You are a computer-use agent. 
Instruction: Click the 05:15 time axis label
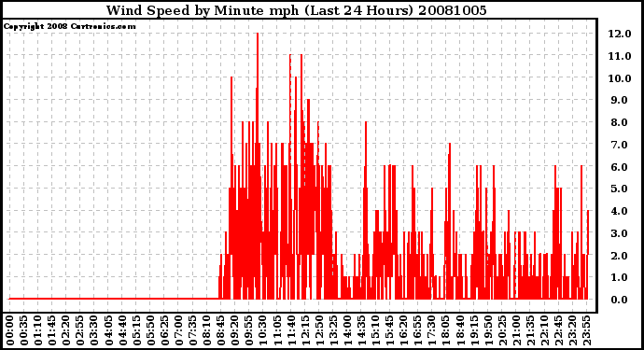[x=136, y=330]
